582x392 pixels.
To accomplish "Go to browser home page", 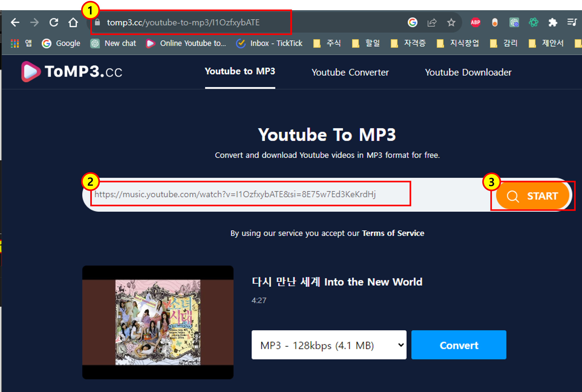I will coord(73,23).
